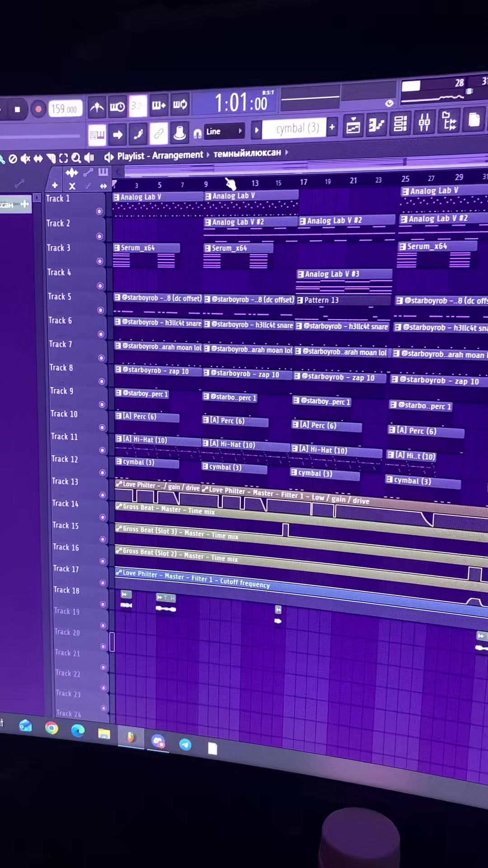Toggle the recording countdown icon
488x868 pixels.
point(138,106)
